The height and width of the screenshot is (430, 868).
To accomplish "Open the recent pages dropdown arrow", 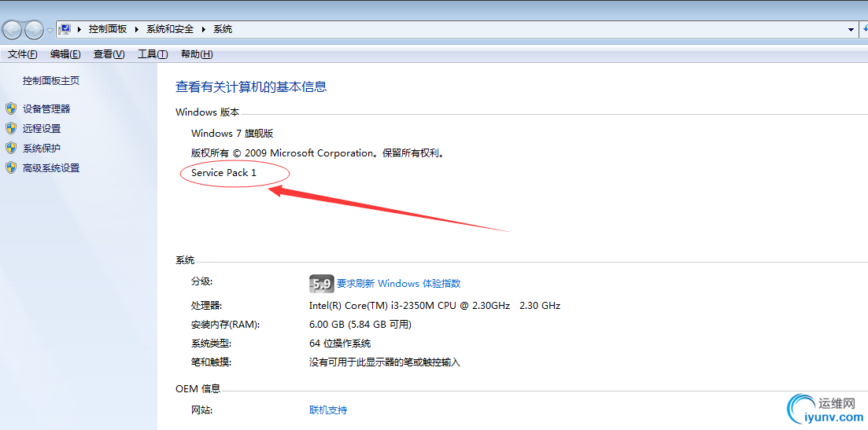I will point(50,30).
